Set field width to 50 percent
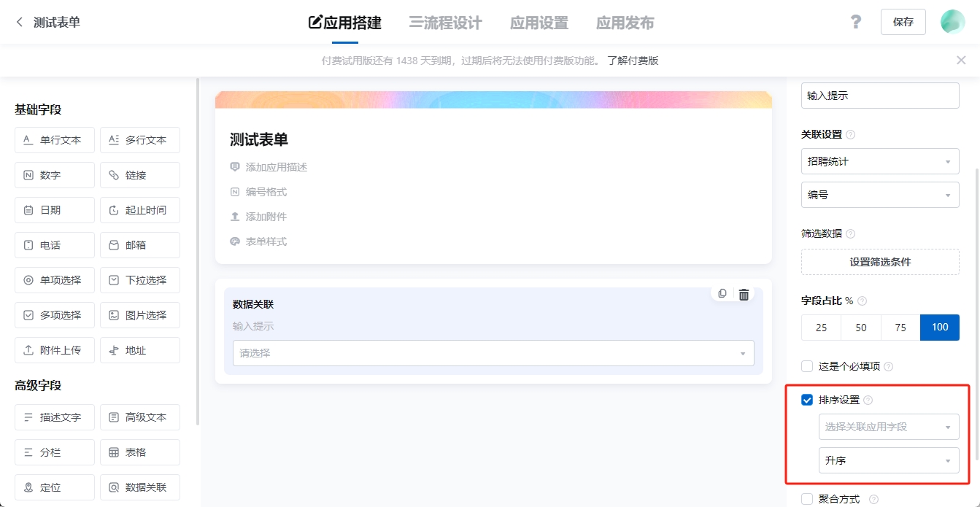Image resolution: width=980 pixels, height=507 pixels. point(860,328)
